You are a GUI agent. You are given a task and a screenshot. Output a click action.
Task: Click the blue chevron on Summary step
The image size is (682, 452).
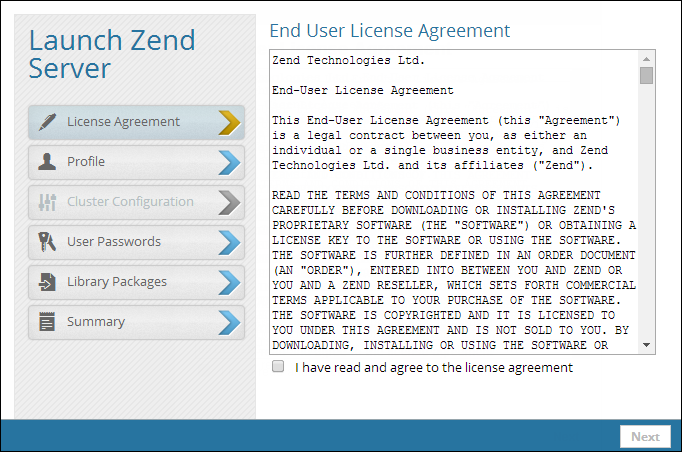click(229, 322)
